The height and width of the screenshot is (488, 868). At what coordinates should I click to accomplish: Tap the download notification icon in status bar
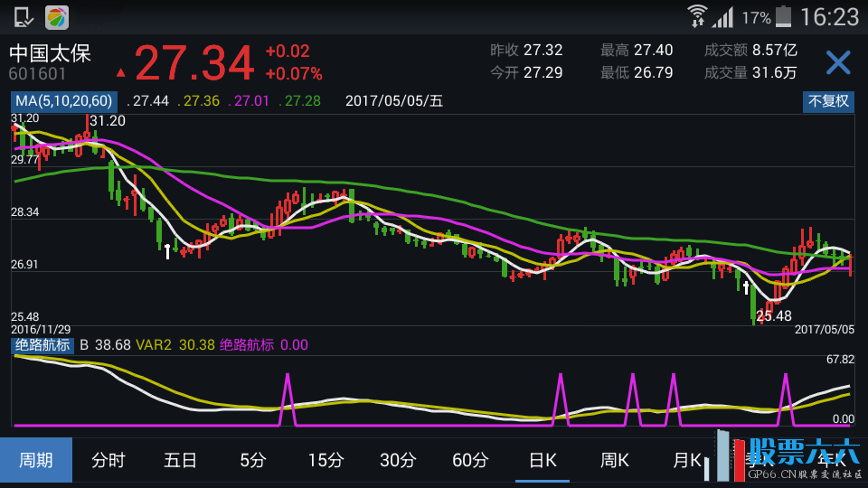[24, 17]
